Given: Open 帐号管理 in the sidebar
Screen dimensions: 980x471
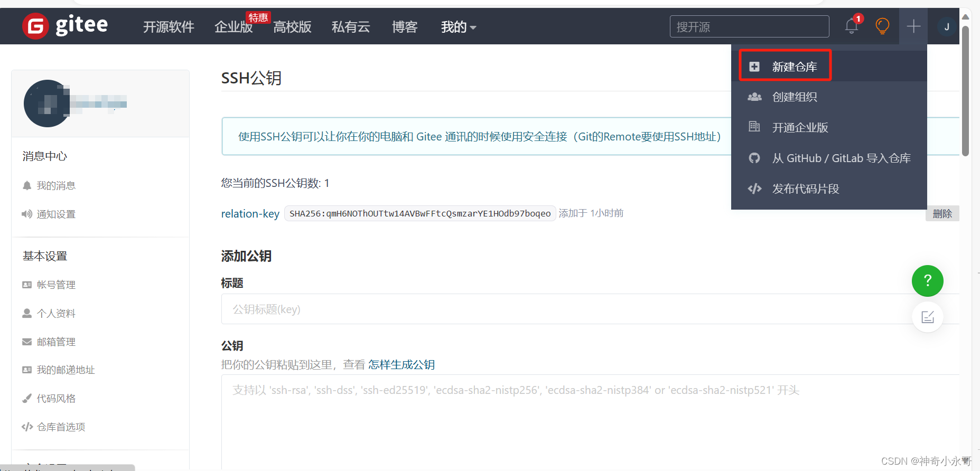Looking at the screenshot, I should click(56, 285).
